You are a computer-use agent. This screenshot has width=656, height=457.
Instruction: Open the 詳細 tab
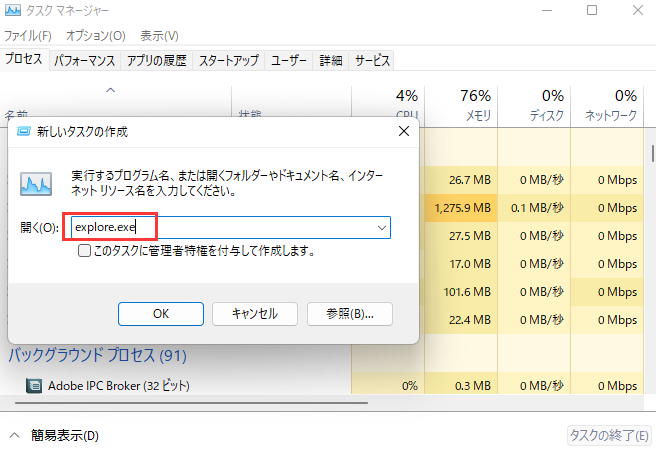pyautogui.click(x=331, y=60)
